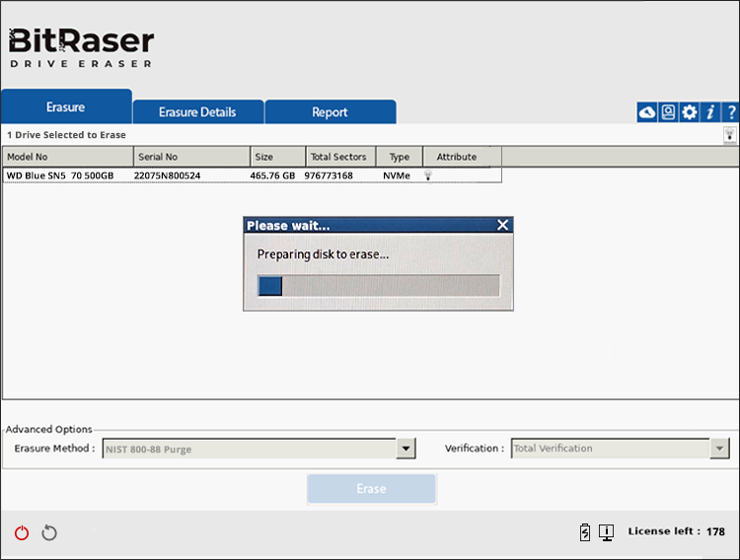The image size is (740, 560).
Task: Click the system information monitor icon
Action: click(606, 532)
